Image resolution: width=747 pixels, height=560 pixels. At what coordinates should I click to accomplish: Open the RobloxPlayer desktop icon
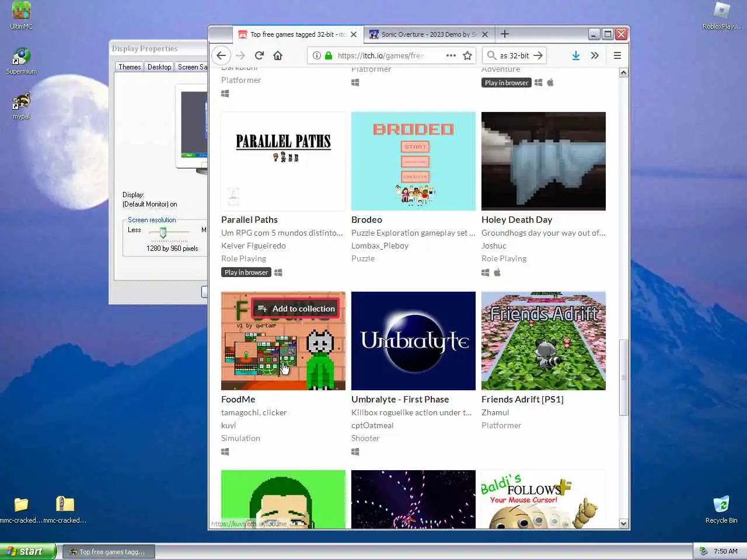(x=722, y=16)
